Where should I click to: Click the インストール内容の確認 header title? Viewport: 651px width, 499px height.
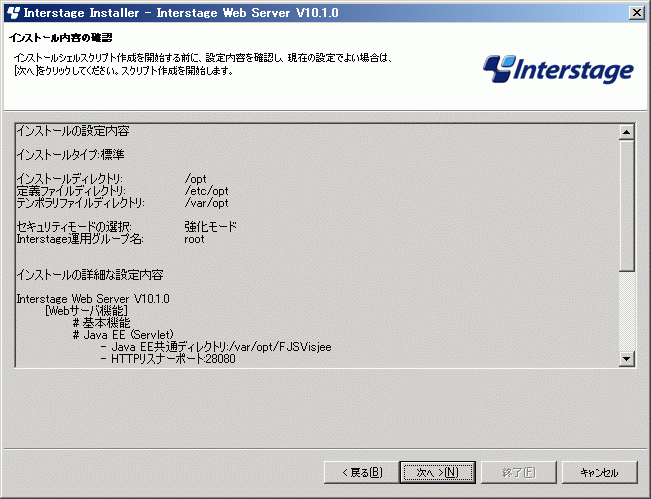[x=61, y=38]
